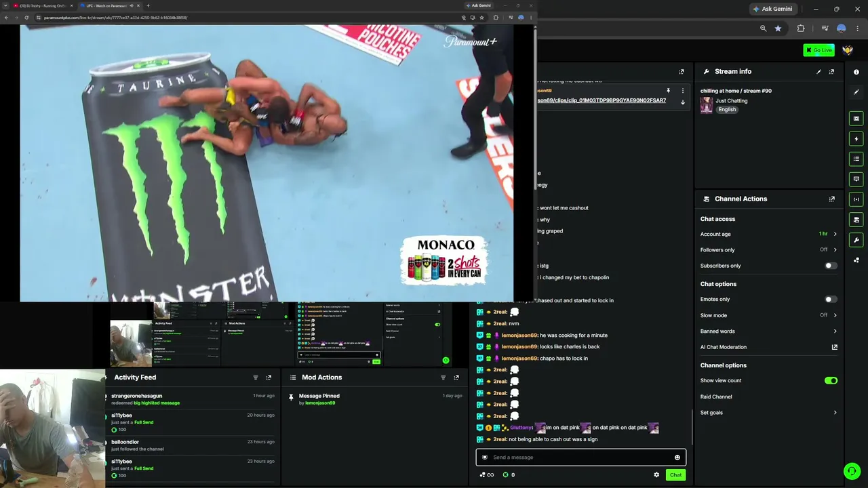Click the zoom magnifier icon in back browser
The image size is (868, 488).
pos(764,28)
